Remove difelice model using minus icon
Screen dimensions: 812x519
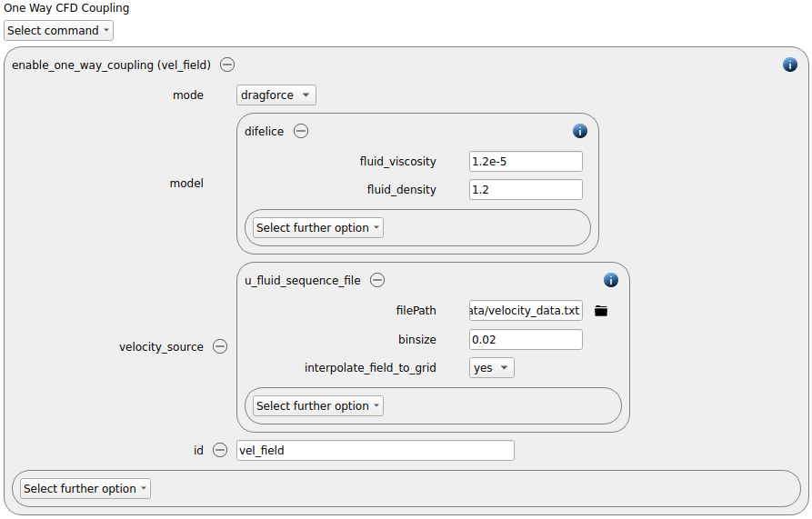[x=301, y=131]
